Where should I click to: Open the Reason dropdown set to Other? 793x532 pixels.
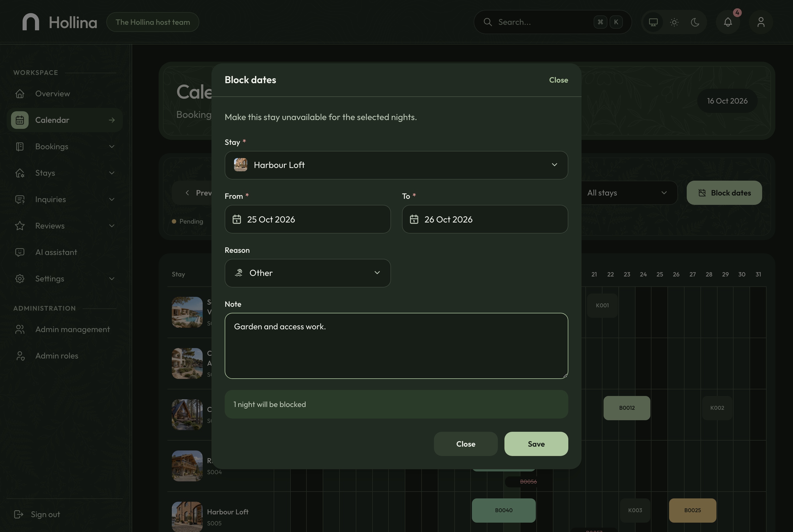(308, 273)
